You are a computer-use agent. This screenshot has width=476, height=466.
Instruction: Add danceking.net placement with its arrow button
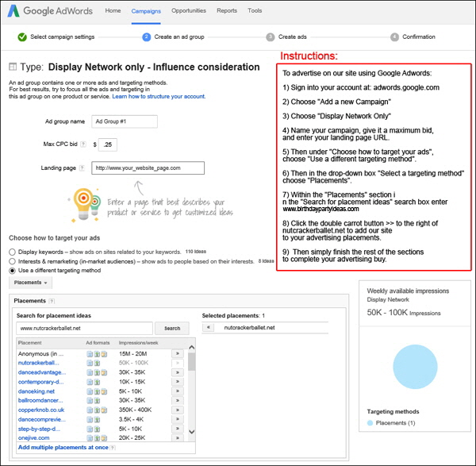point(178,391)
